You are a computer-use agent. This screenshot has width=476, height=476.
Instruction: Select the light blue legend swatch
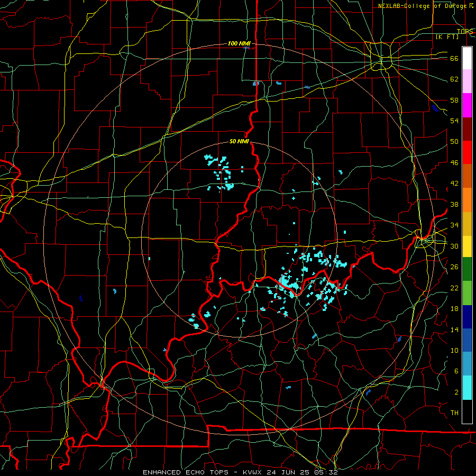coord(467,364)
